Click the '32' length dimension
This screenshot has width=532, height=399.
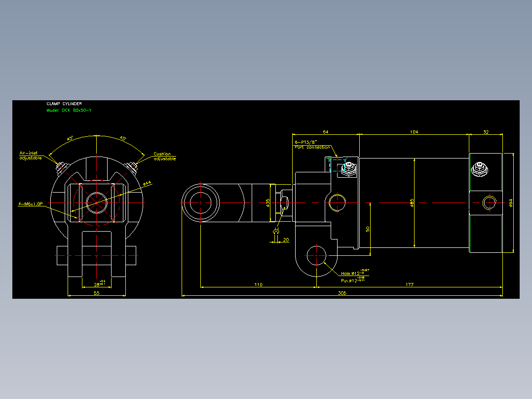click(486, 132)
